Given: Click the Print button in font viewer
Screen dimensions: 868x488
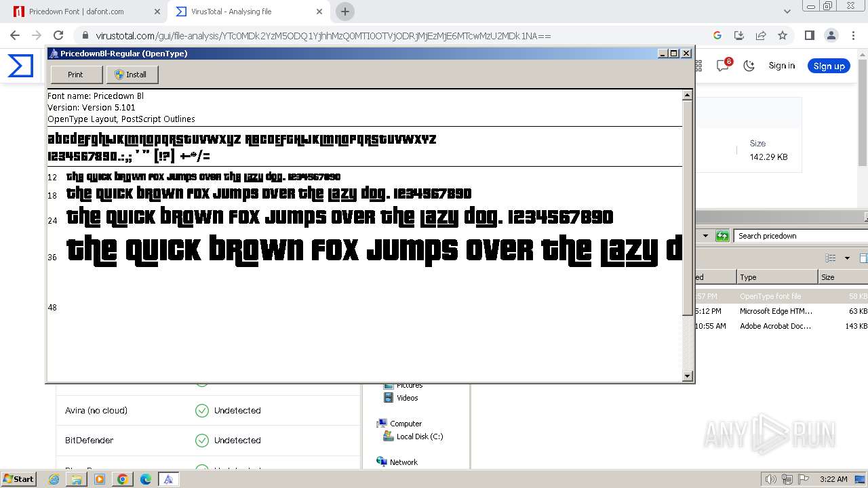Looking at the screenshot, I should pos(76,75).
